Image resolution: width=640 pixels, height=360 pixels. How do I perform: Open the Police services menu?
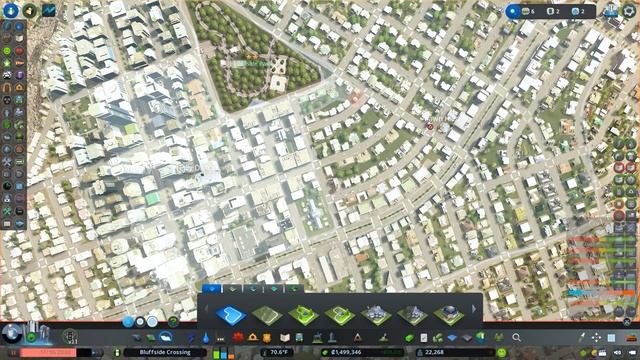pyautogui.click(x=267, y=338)
